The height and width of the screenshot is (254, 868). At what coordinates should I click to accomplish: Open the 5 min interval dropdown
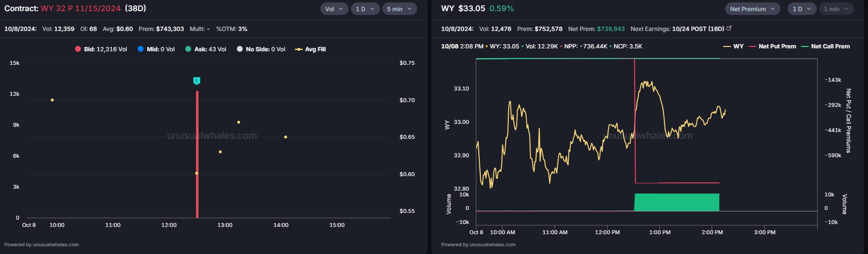(399, 9)
